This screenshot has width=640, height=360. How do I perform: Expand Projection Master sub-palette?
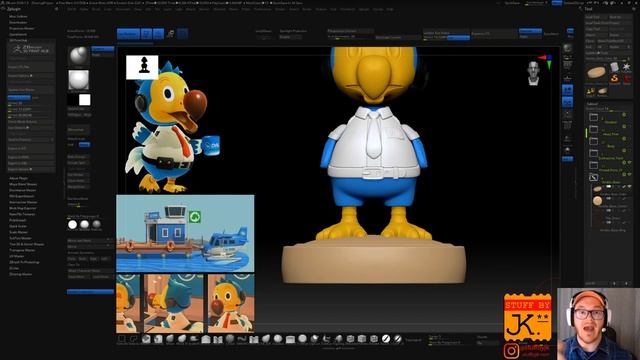22,29
